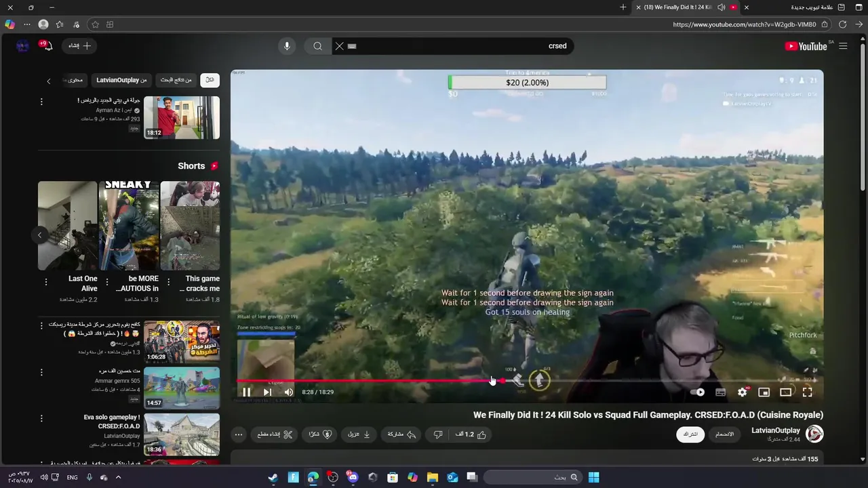Switch to miniplayer mode
868x488 pixels.
click(x=764, y=392)
